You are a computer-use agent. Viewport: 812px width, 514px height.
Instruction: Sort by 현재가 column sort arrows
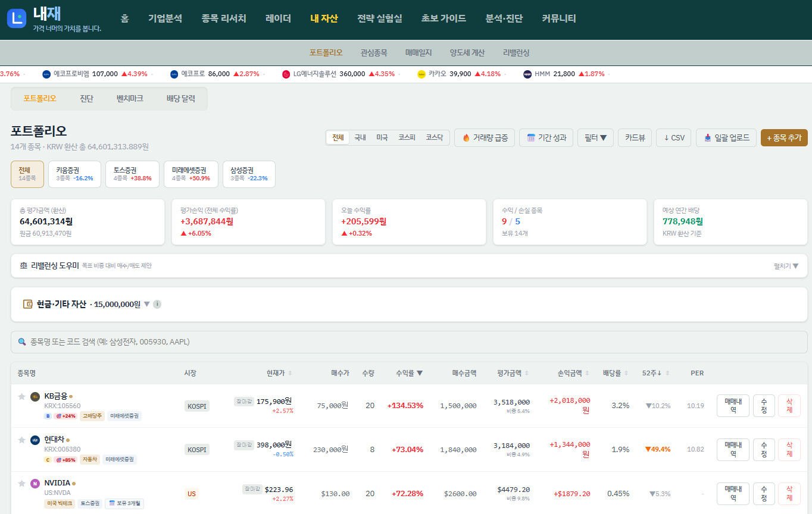tap(290, 373)
